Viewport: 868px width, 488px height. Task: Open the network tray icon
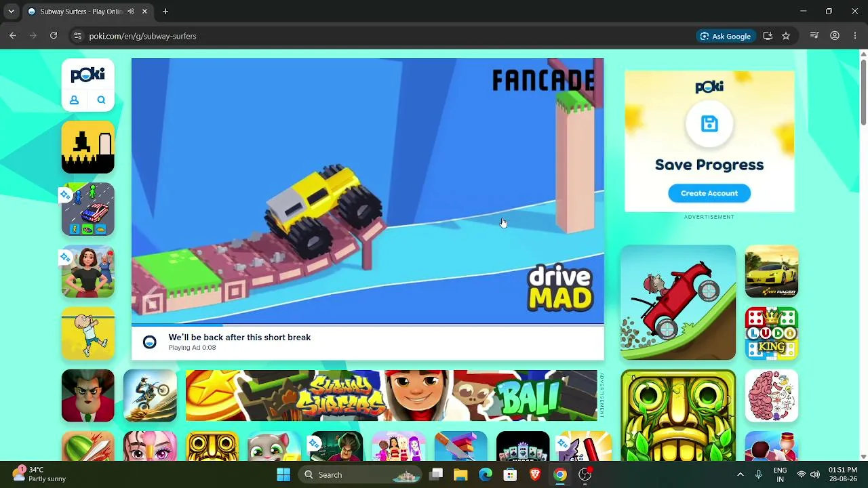click(802, 474)
